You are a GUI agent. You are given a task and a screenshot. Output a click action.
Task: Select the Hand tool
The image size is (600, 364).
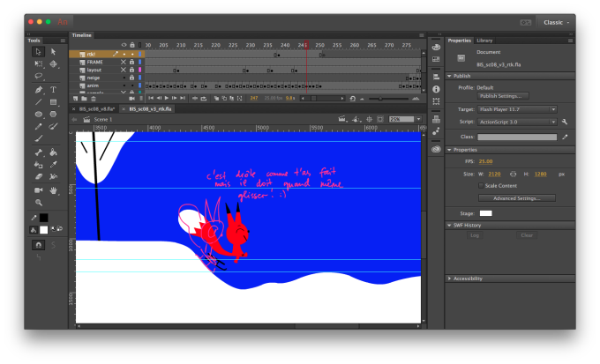point(53,189)
